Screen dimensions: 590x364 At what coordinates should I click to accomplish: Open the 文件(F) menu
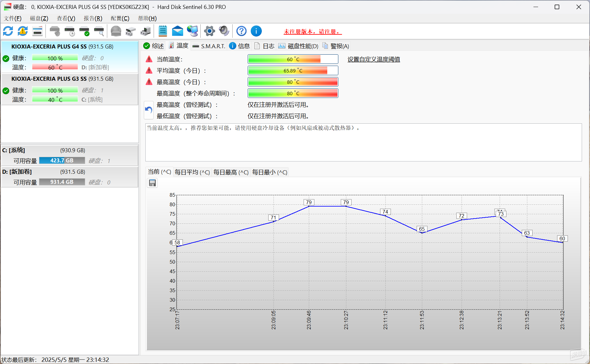[x=13, y=18]
